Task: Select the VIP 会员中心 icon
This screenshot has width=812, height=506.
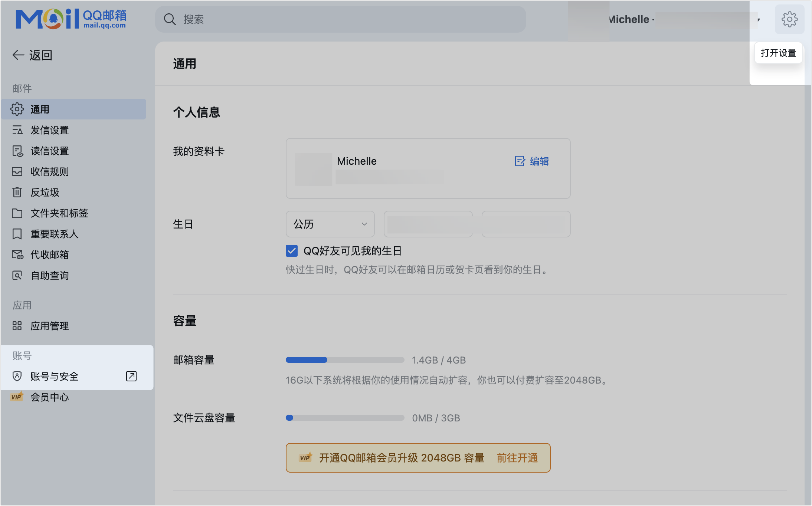Action: tap(17, 397)
